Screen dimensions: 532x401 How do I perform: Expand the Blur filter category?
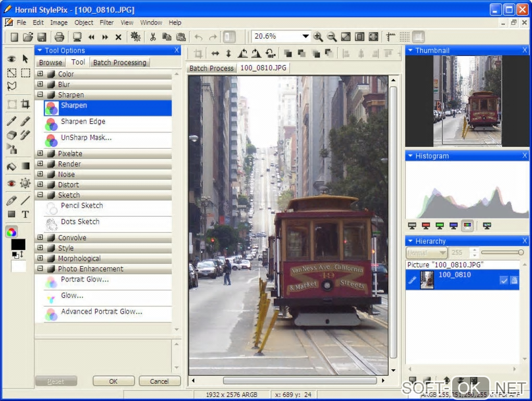(40, 84)
